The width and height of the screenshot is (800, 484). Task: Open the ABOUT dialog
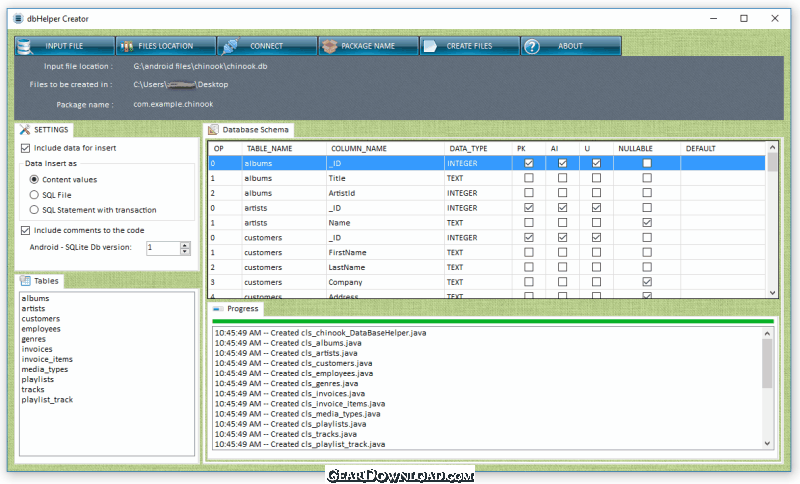[571, 46]
